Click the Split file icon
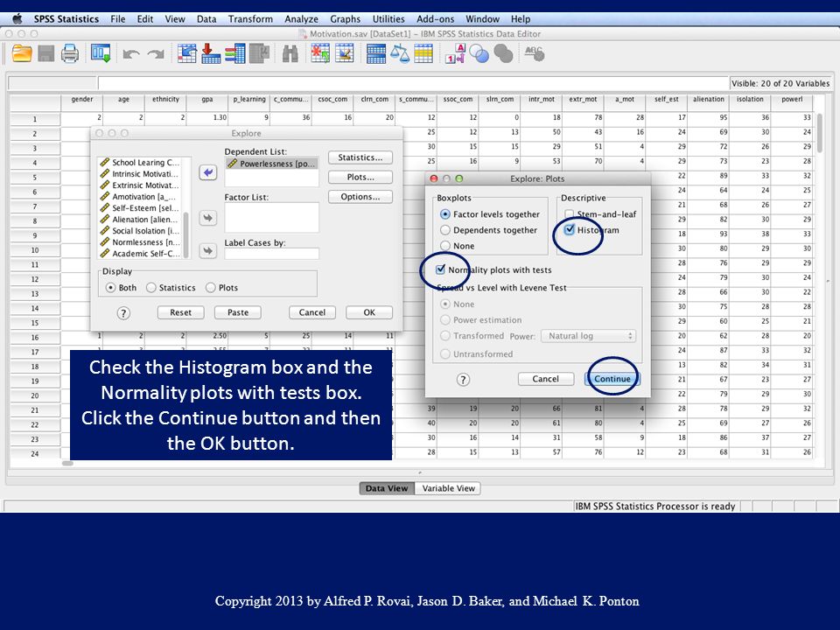This screenshot has width=840, height=630. 375,54
